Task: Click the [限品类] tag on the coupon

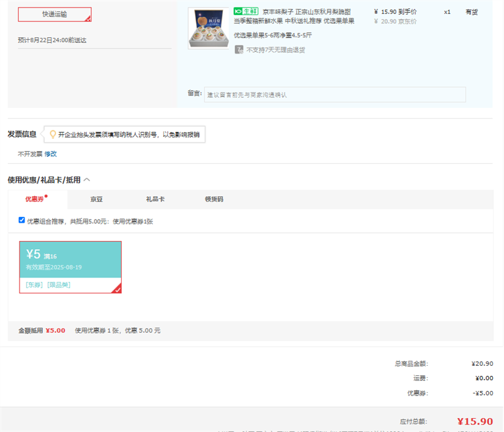Action: (59, 285)
